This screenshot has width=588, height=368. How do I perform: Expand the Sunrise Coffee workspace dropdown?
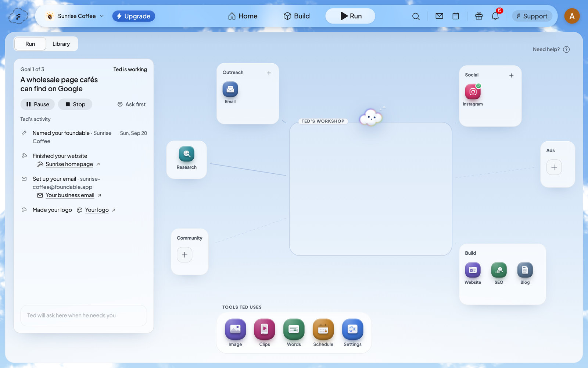[75, 16]
